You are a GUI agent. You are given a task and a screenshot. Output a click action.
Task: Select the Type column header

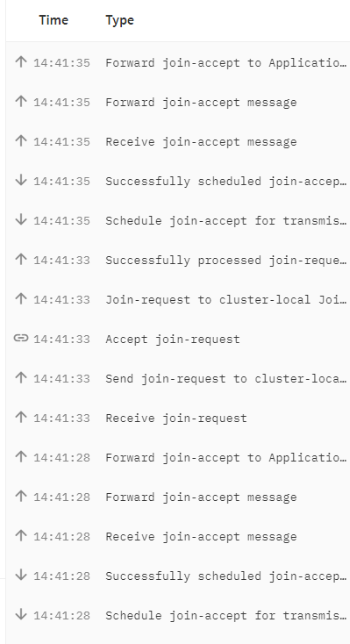119,20
